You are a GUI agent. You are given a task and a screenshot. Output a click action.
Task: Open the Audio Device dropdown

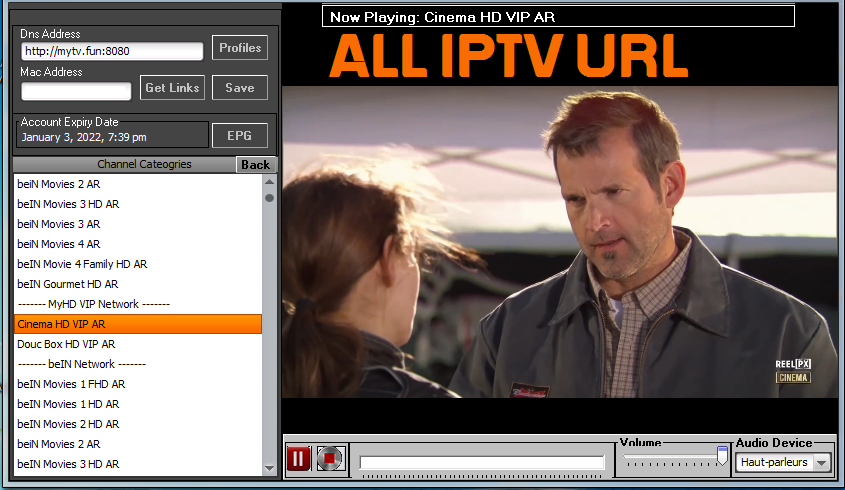(783, 463)
